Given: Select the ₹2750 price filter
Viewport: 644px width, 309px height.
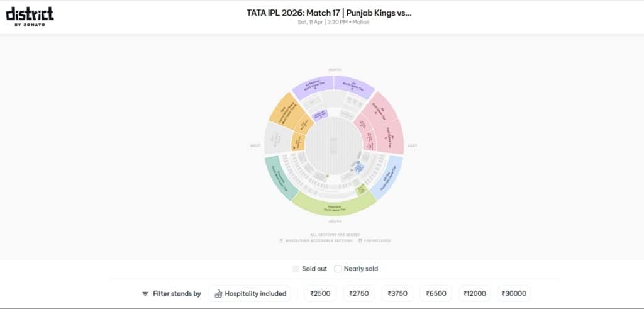Looking at the screenshot, I should (359, 294).
